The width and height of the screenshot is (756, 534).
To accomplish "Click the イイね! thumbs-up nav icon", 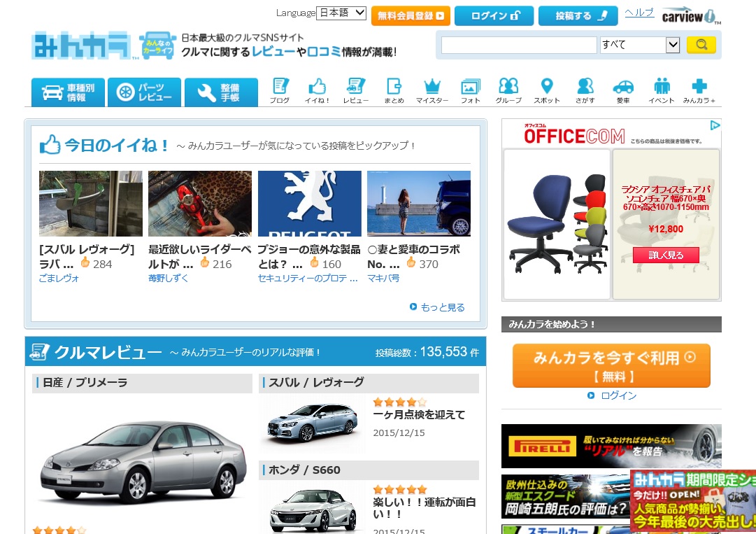I will [318, 90].
